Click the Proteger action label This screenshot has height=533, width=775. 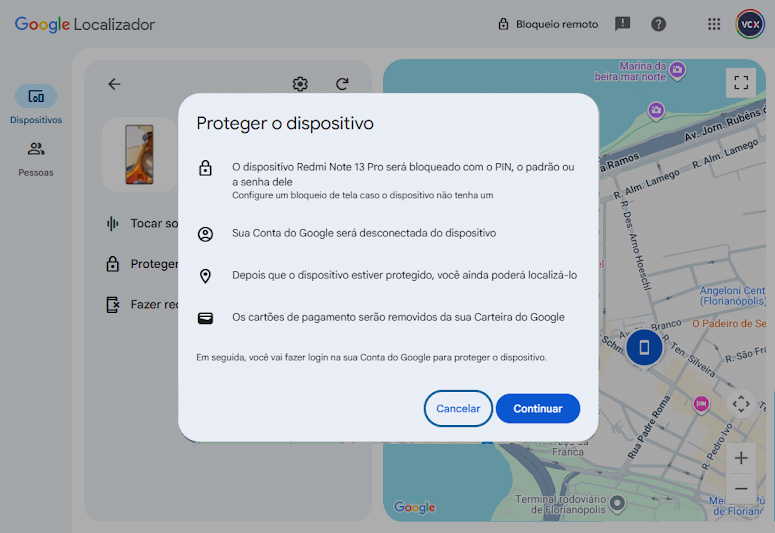[154, 264]
